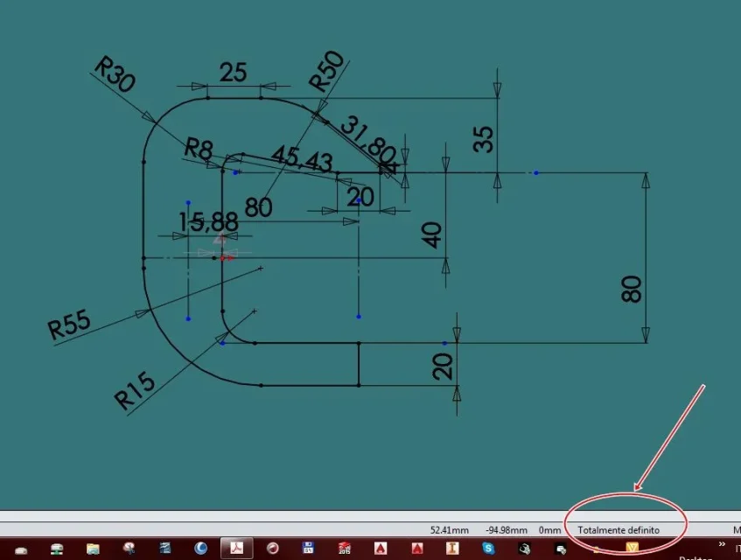The width and height of the screenshot is (741, 560).
Task: Select the 25 horizontal dimension
Action: pyautogui.click(x=233, y=73)
